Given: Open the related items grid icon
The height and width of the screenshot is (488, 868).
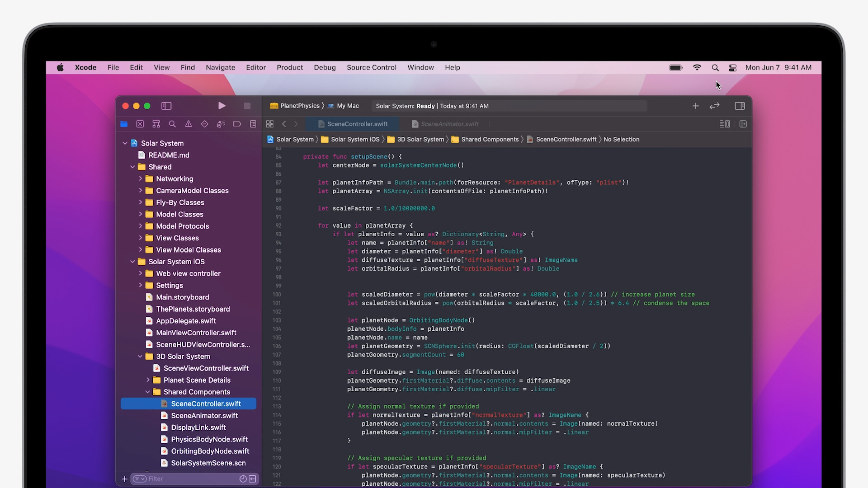Looking at the screenshot, I should point(270,124).
